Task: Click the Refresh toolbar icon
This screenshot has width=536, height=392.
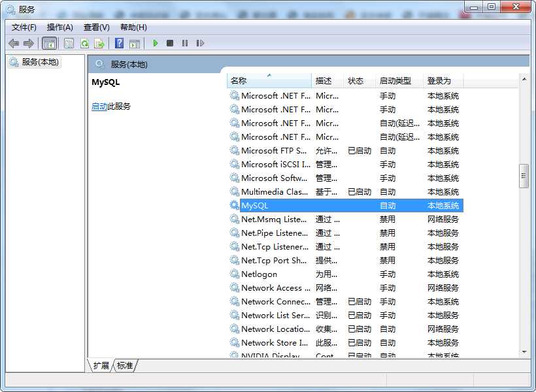Action: [84, 43]
